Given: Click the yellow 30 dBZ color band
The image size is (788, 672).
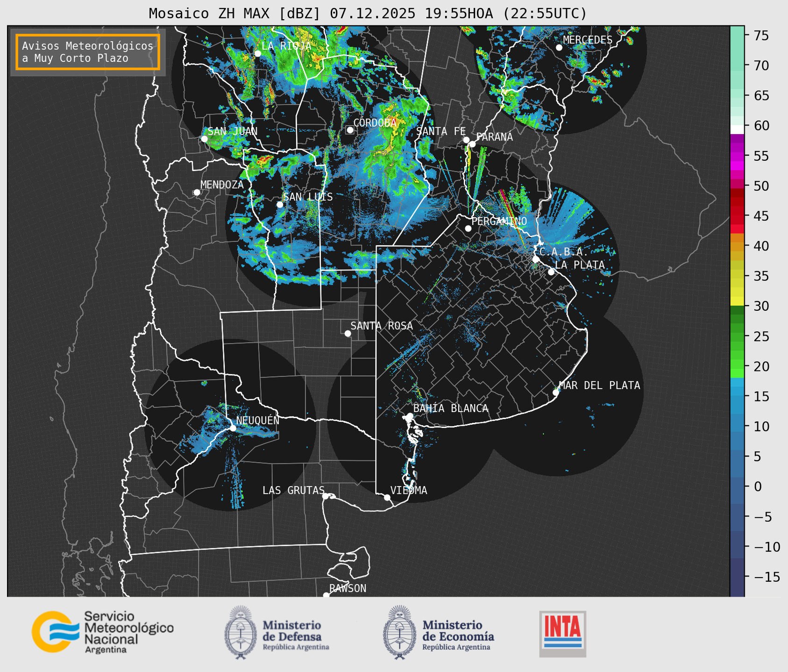Looking at the screenshot, I should pyautogui.click(x=737, y=301).
